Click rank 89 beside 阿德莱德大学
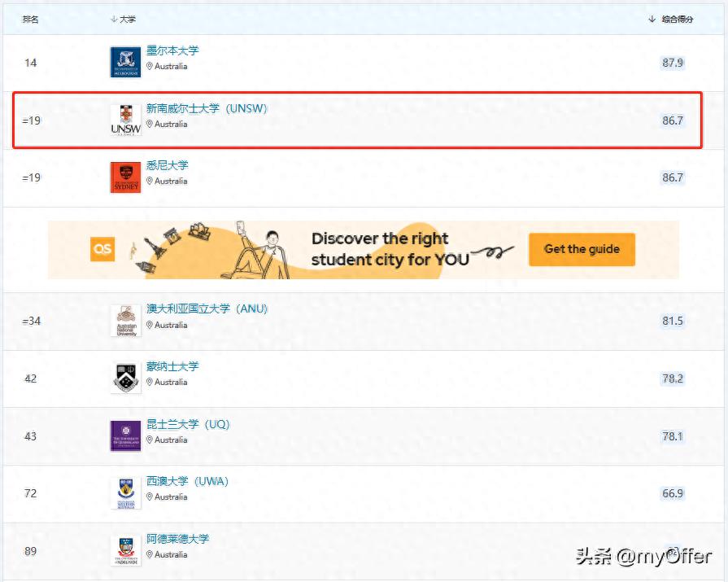 [x=31, y=551]
